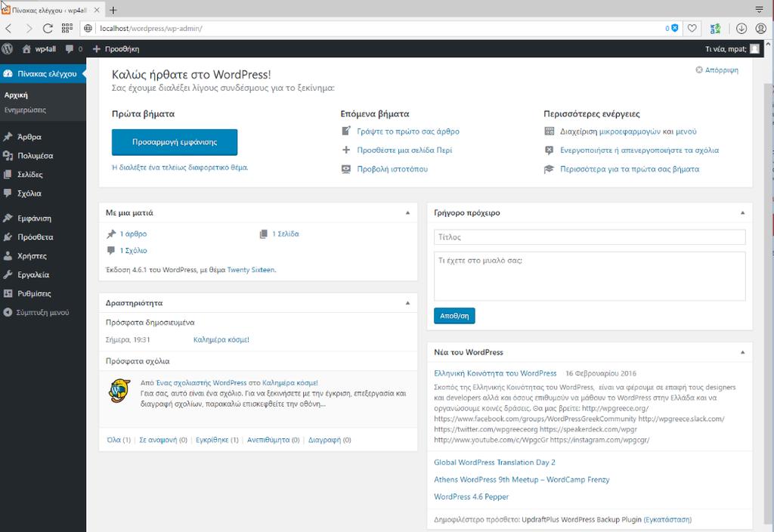Click 'Προσθέστε μια σελίδα Περί' link
This screenshot has width=774, height=532.
pyautogui.click(x=404, y=150)
